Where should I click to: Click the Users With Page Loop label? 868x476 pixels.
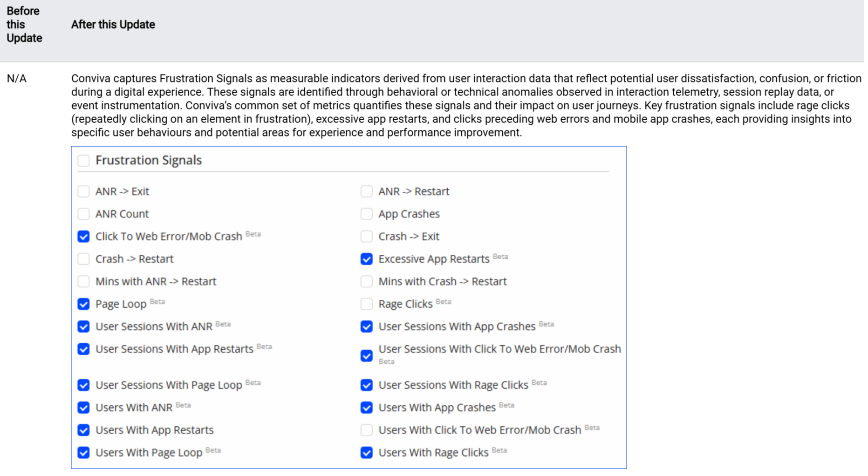(x=149, y=453)
